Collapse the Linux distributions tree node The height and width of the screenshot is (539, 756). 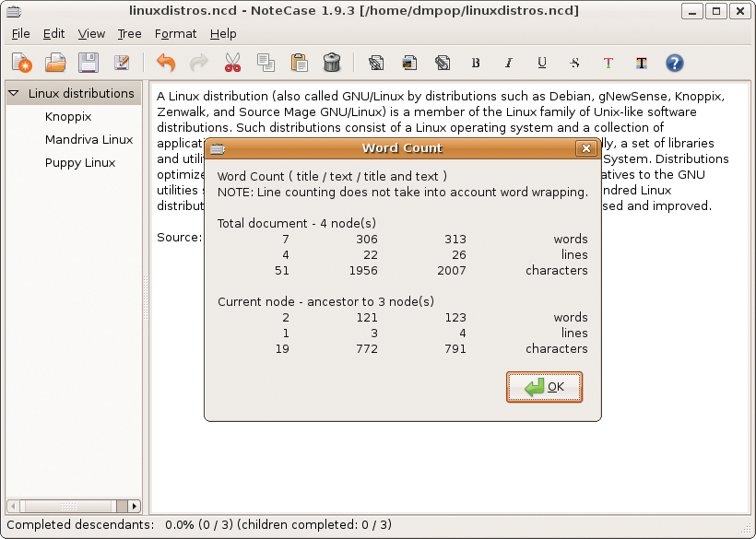(x=14, y=93)
